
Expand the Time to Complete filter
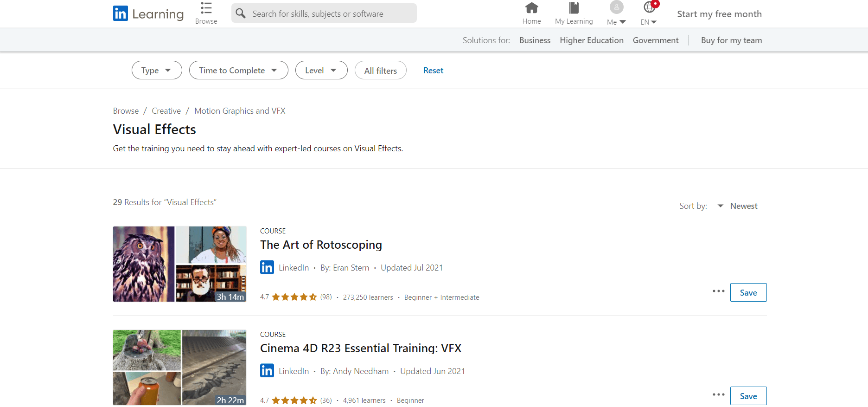tap(238, 71)
